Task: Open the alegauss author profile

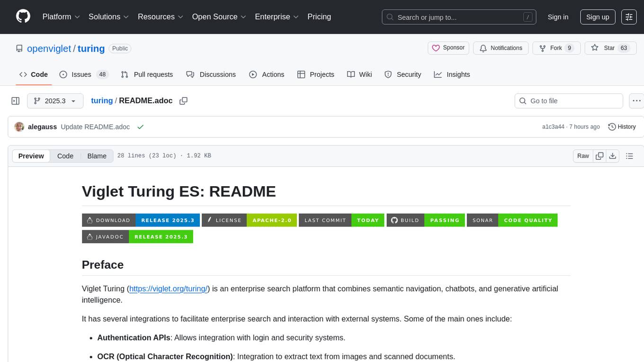Action: (42, 127)
